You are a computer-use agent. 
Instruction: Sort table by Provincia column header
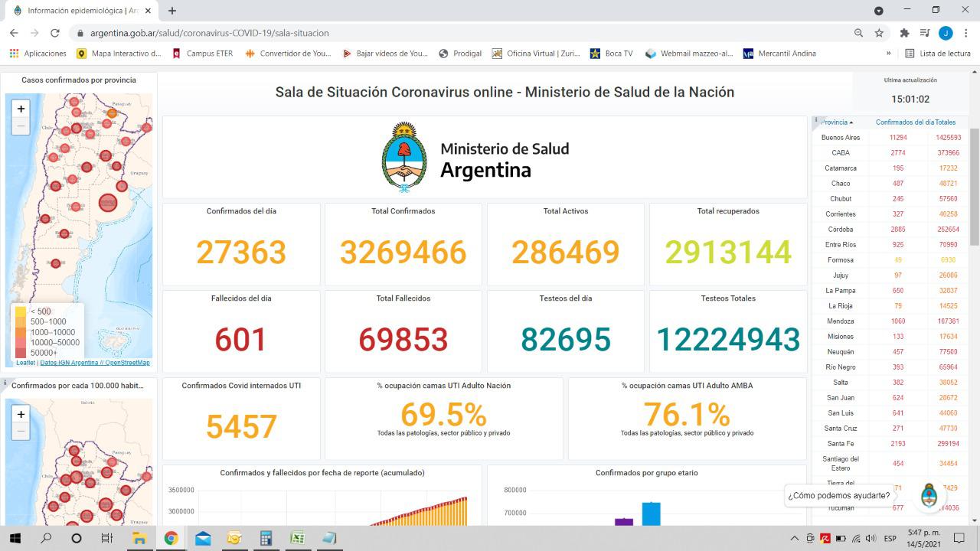pos(836,122)
